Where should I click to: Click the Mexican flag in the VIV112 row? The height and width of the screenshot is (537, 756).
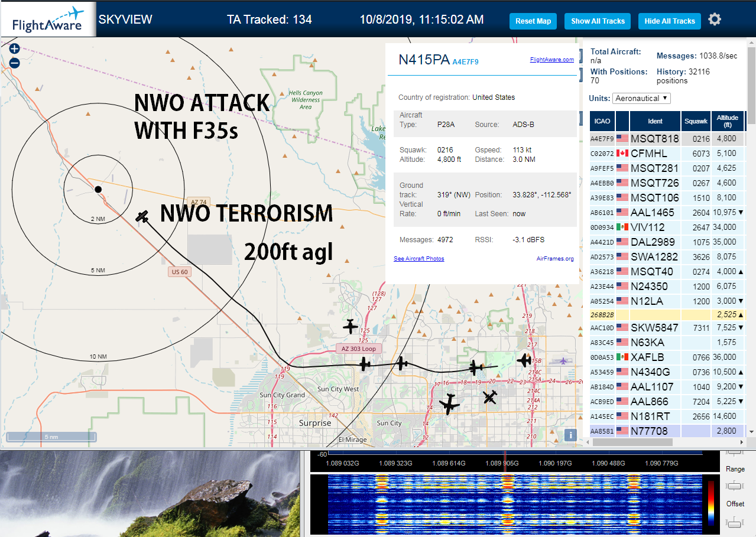622,227
